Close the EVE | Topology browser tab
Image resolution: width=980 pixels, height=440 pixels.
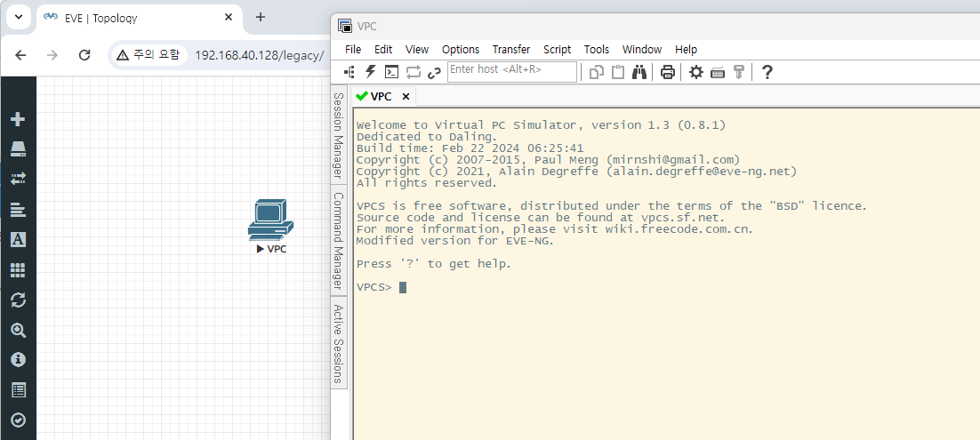pyautogui.click(x=229, y=18)
